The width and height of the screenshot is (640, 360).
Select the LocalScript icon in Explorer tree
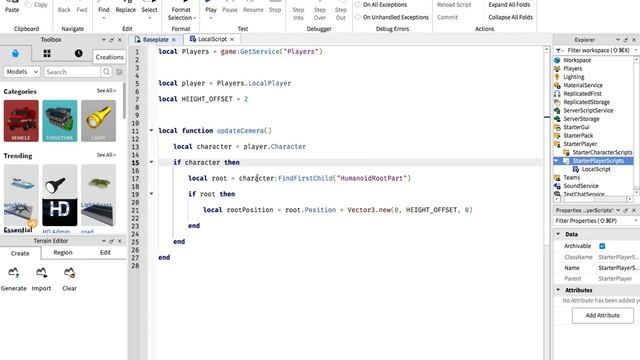click(x=576, y=169)
